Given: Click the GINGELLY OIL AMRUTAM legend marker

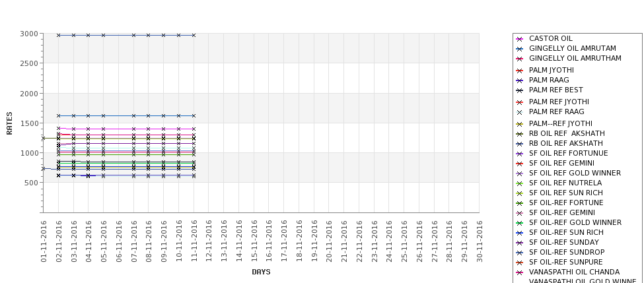Looking at the screenshot, I should tap(520, 49).
